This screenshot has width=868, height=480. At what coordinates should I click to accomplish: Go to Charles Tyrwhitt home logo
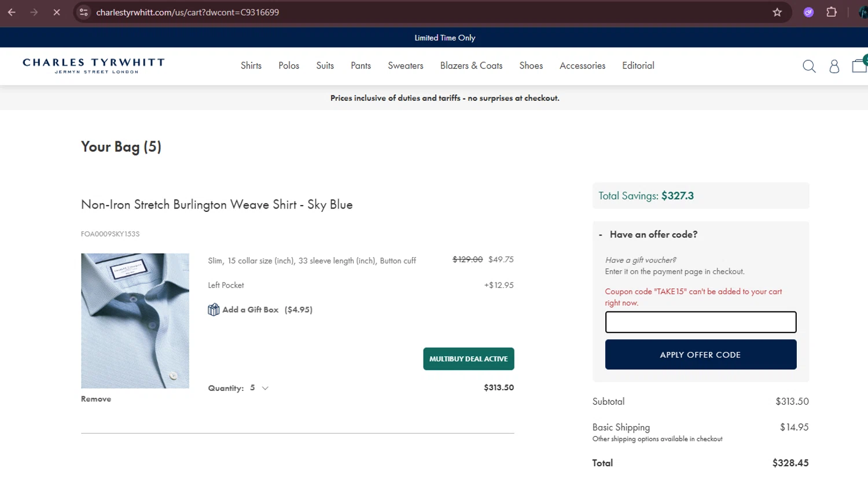[x=94, y=65]
